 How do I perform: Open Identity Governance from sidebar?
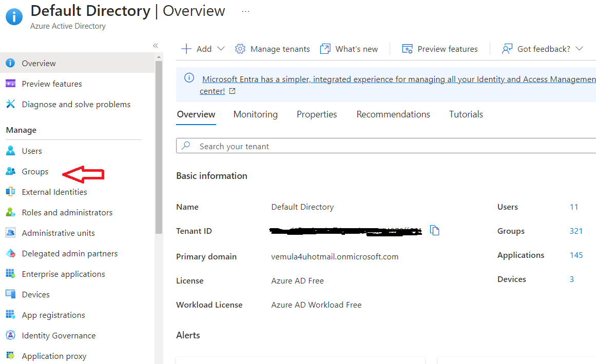point(59,335)
